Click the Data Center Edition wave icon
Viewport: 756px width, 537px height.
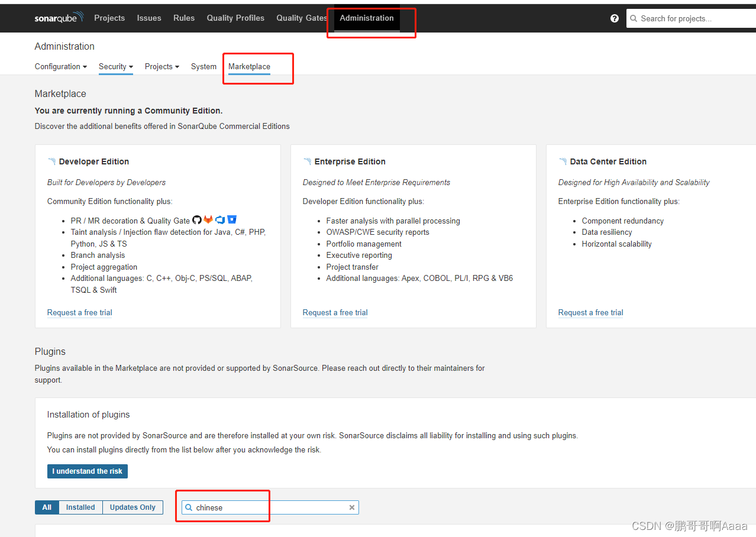(x=563, y=161)
